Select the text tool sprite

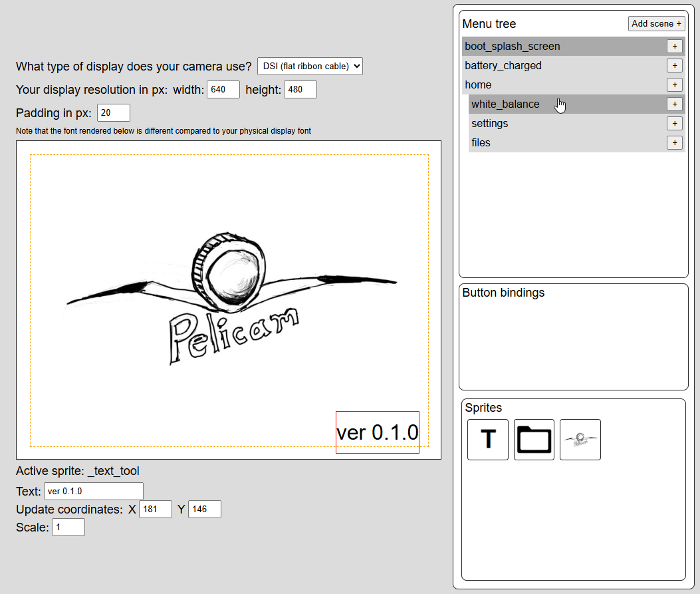click(x=488, y=440)
